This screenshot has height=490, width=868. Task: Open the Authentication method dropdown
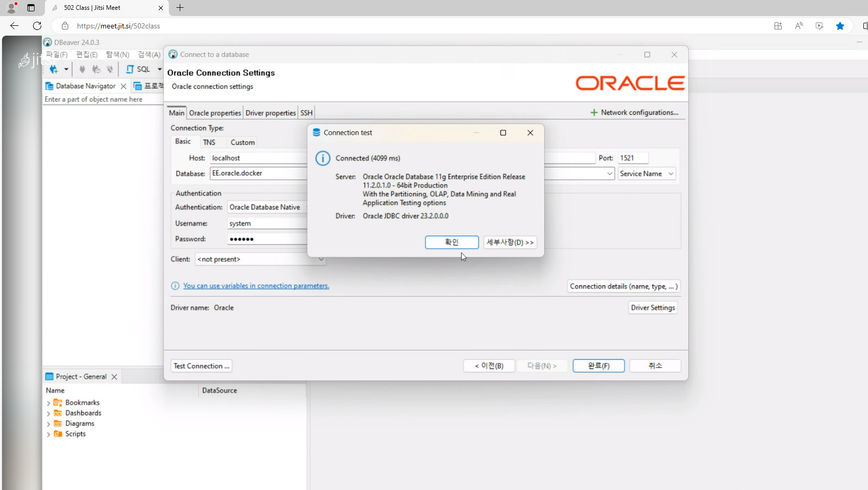coord(267,207)
